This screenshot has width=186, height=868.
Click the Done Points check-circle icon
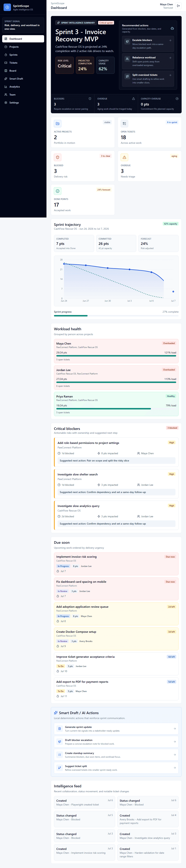(57, 191)
